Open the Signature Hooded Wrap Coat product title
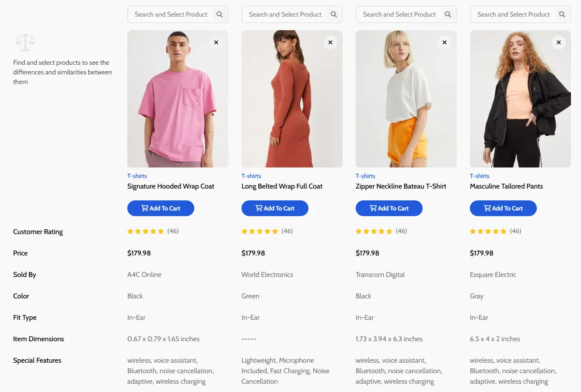This screenshot has height=392, width=581. coord(171,186)
